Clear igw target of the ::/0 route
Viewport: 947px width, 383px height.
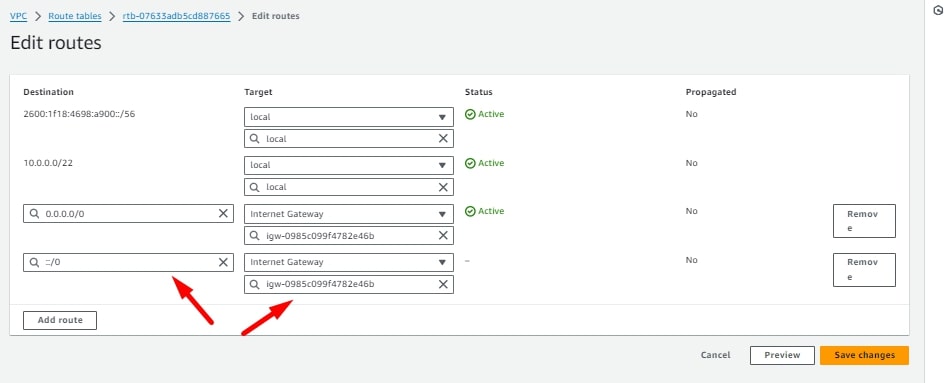443,284
